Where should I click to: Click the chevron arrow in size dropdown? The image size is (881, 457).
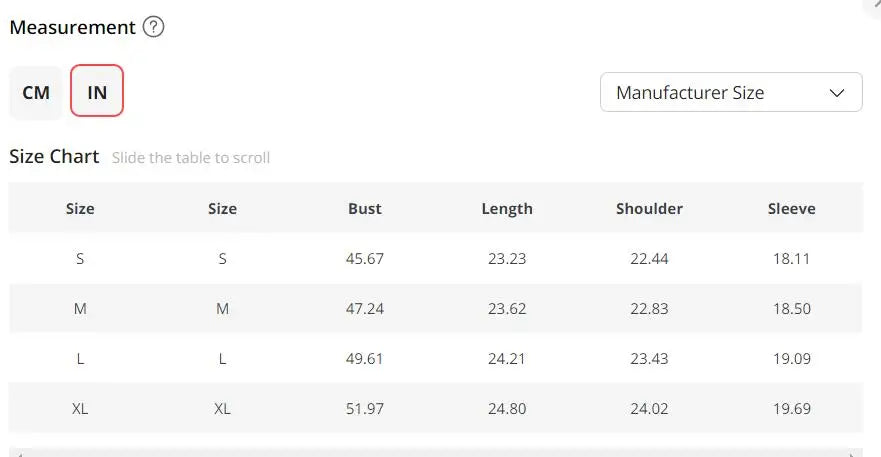(837, 93)
